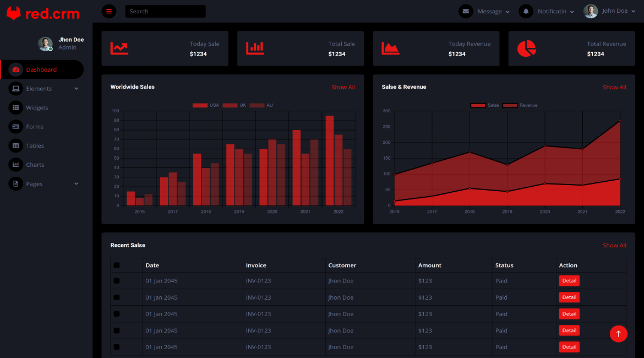The height and width of the screenshot is (358, 644).
Task: Click the Charts bar icon in sidebar
Action: pyautogui.click(x=15, y=165)
